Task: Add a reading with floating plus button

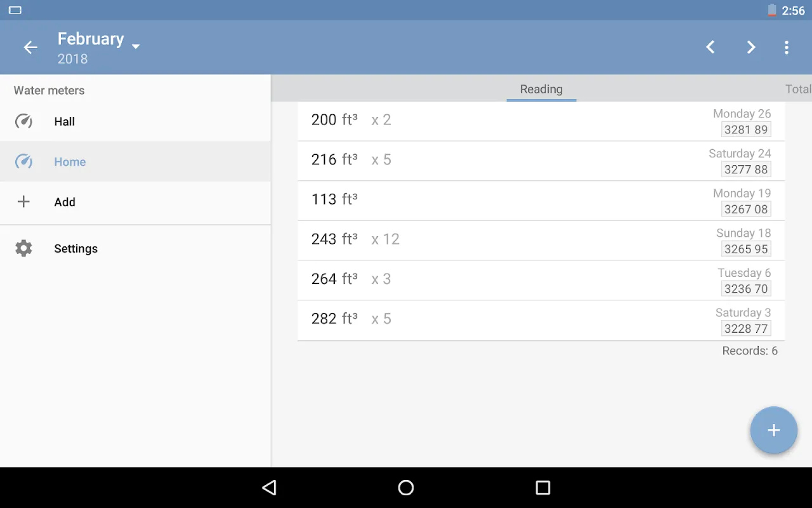Action: [773, 430]
